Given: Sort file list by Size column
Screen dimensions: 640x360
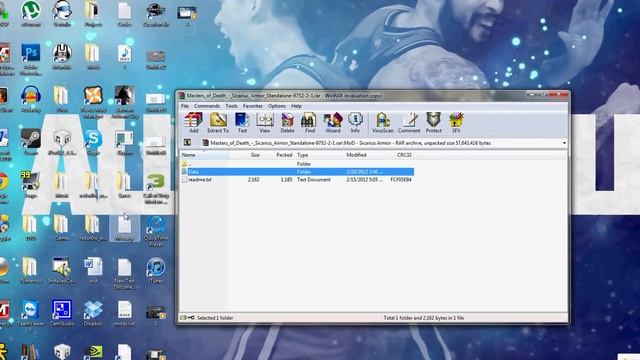Looking at the screenshot, I should click(245, 155).
